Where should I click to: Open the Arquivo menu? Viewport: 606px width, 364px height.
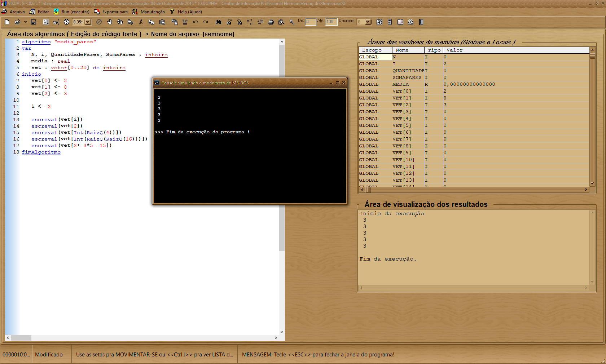click(x=14, y=12)
